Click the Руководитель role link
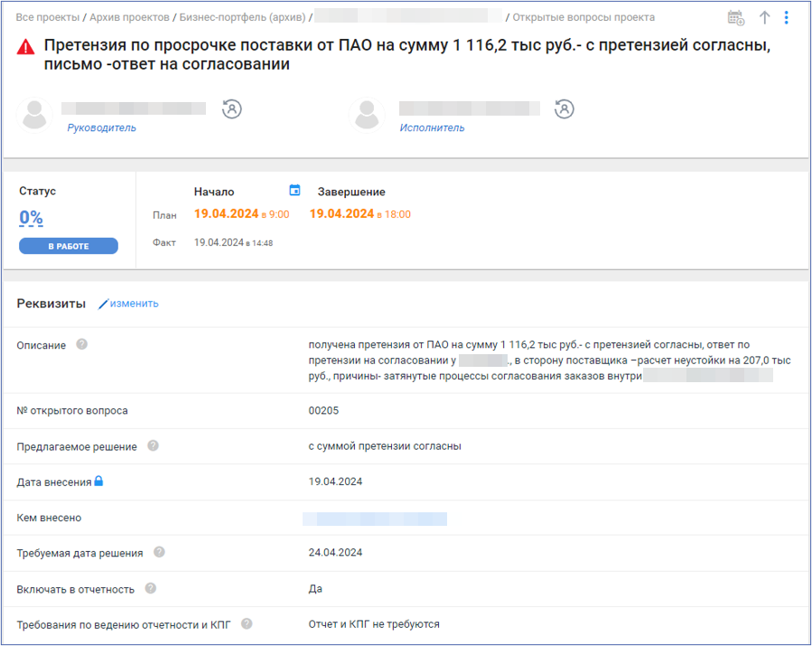 [101, 128]
